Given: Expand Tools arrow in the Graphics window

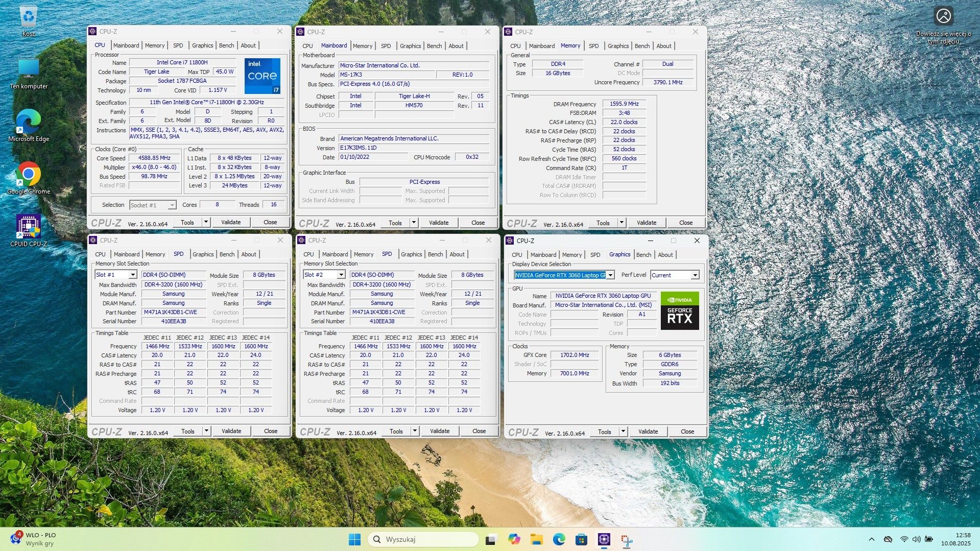Looking at the screenshot, I should pos(623,432).
